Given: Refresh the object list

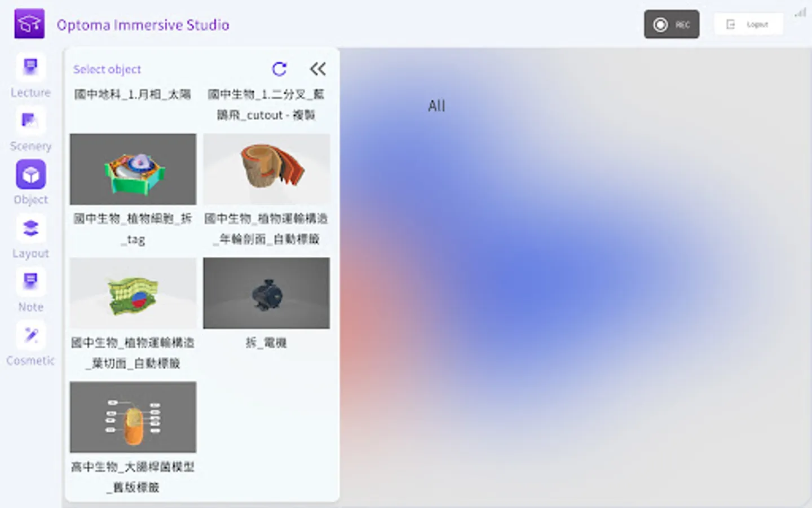Looking at the screenshot, I should (x=280, y=69).
